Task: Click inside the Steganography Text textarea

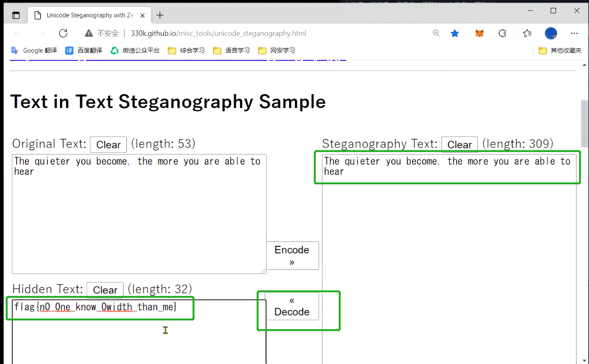Action: pyautogui.click(x=449, y=258)
